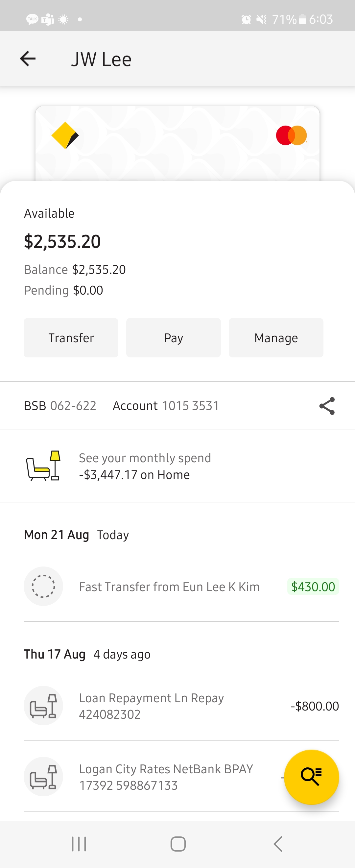Tap the CommBank yellow diamond logo
The height and width of the screenshot is (868, 355).
(x=65, y=135)
